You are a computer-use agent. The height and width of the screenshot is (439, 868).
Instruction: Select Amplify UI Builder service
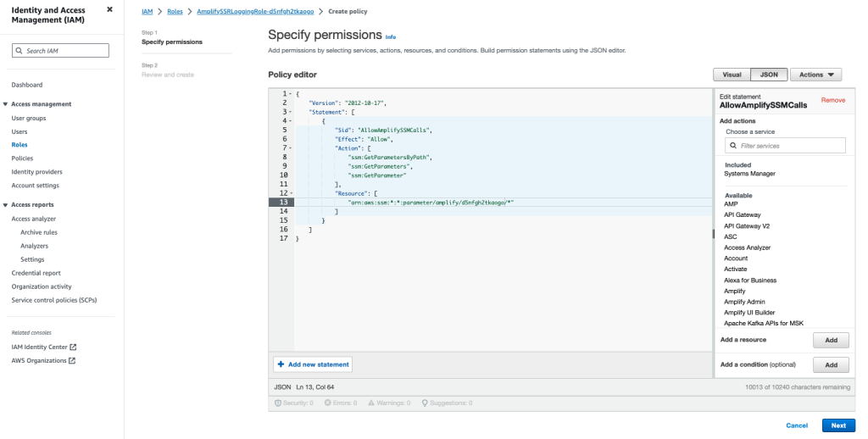(x=749, y=313)
